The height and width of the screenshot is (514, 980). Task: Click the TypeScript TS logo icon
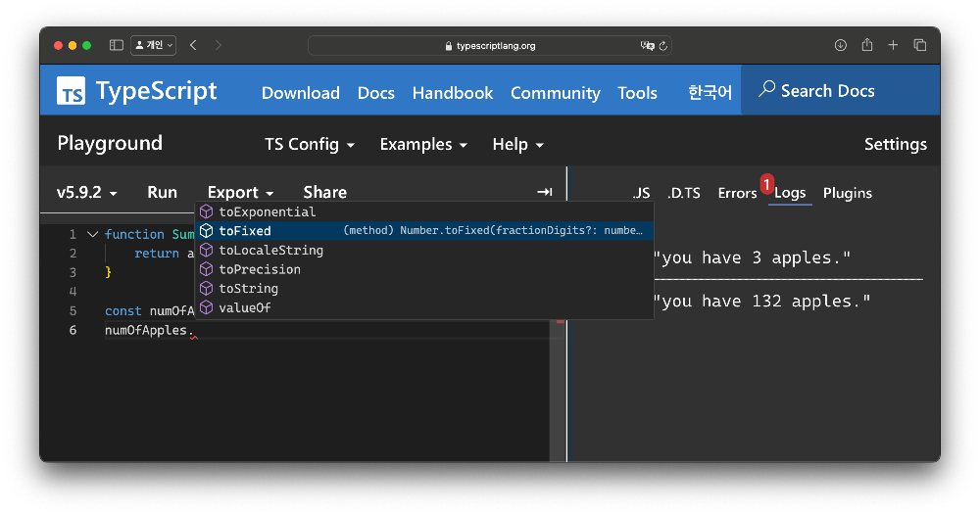(x=71, y=91)
